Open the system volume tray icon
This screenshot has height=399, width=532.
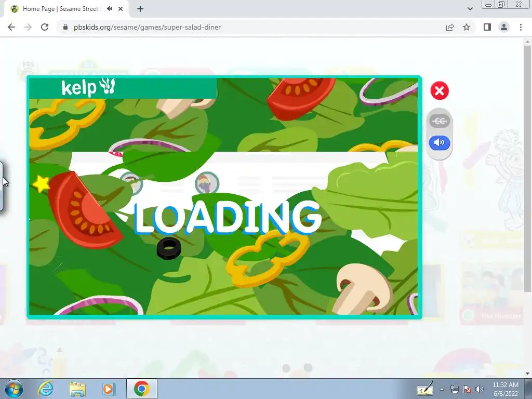480,389
